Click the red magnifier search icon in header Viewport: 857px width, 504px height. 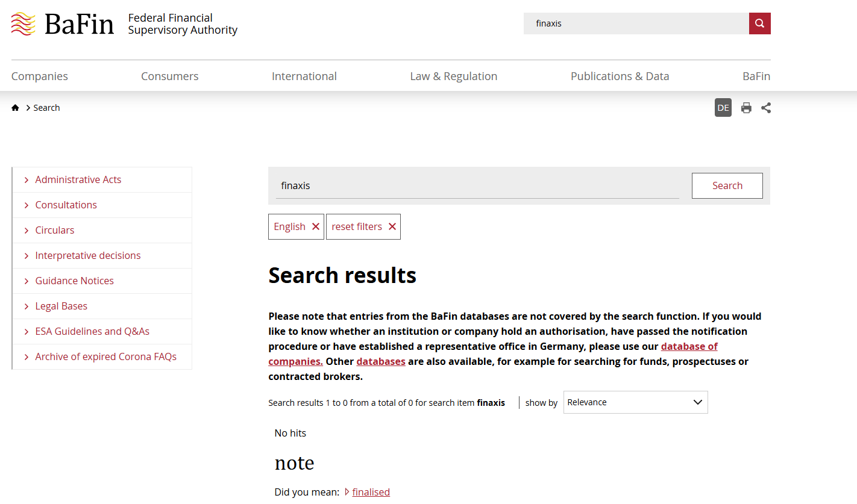(x=759, y=23)
